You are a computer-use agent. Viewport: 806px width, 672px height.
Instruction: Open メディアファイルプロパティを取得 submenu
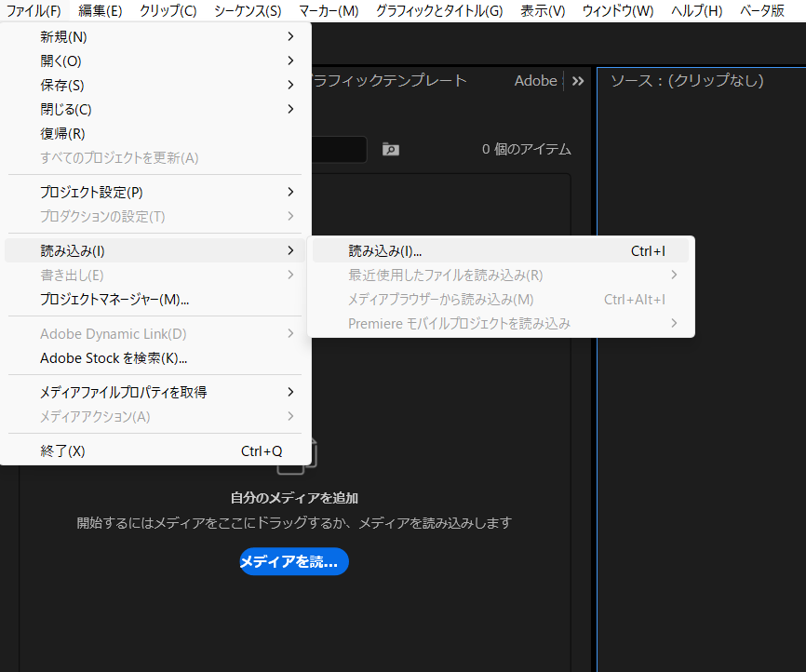(x=154, y=392)
